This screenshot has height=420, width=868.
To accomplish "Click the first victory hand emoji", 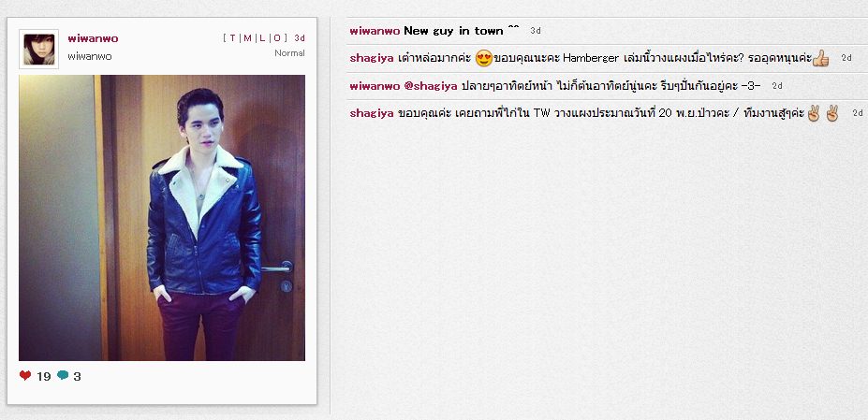I will (x=813, y=113).
